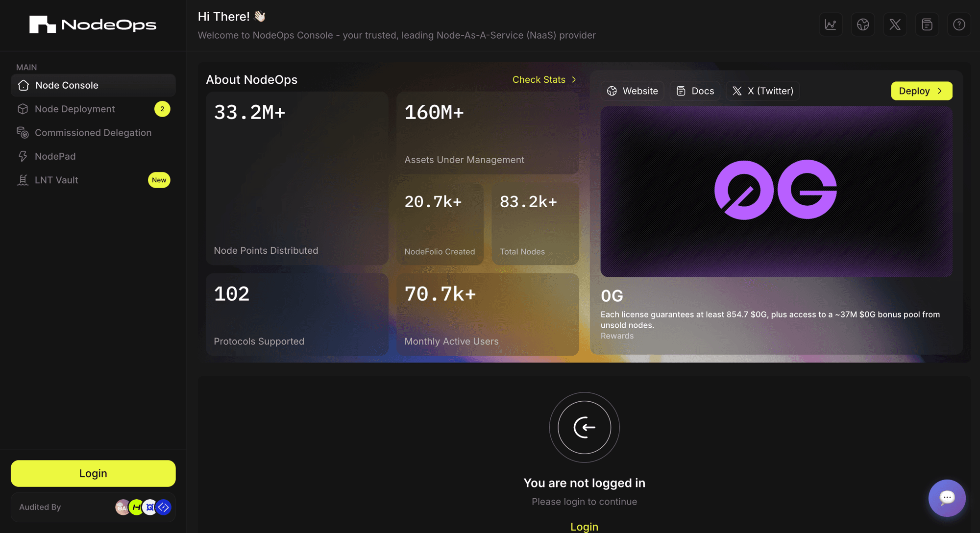Click the Check Stats chevron arrow

coord(573,79)
